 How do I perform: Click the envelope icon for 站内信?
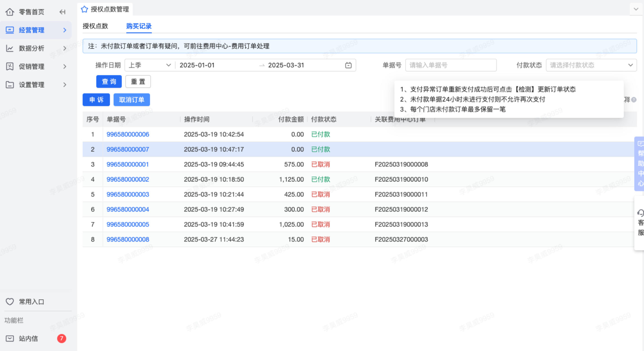(x=10, y=338)
